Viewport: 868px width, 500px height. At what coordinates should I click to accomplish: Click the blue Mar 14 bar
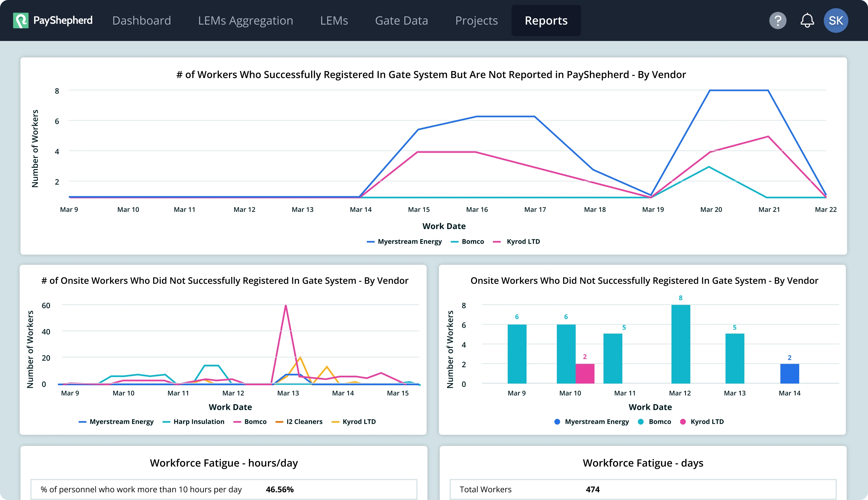coord(789,373)
